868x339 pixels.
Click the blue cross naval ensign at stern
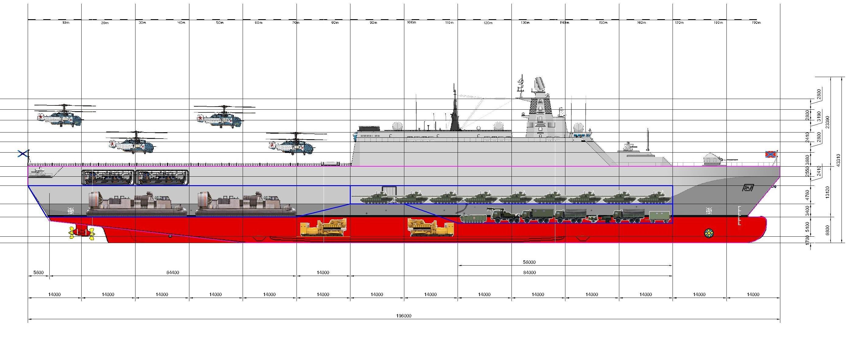23,154
